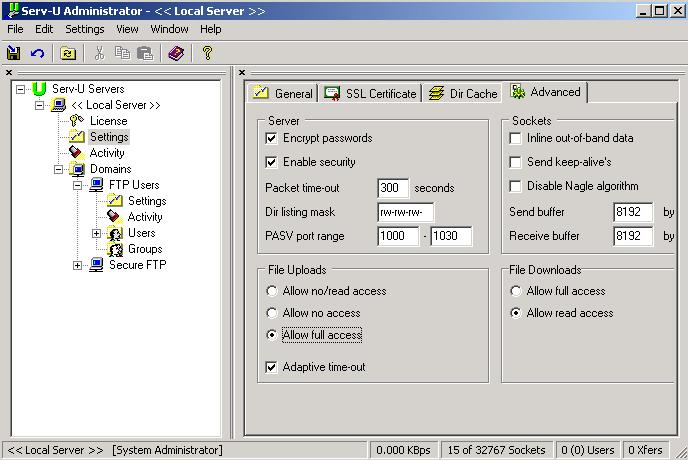Click the "15 of 32767 Sockets" status text
Viewport: 688px width, 460px height.
(496, 450)
